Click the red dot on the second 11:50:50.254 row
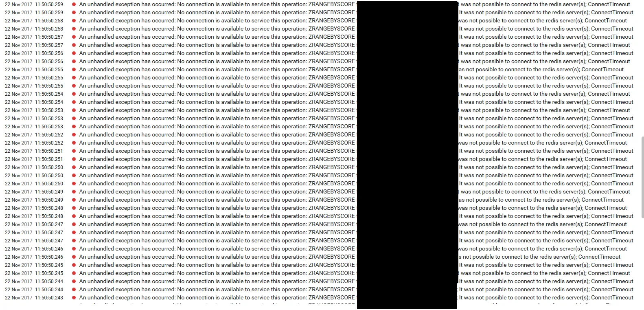 (x=74, y=102)
